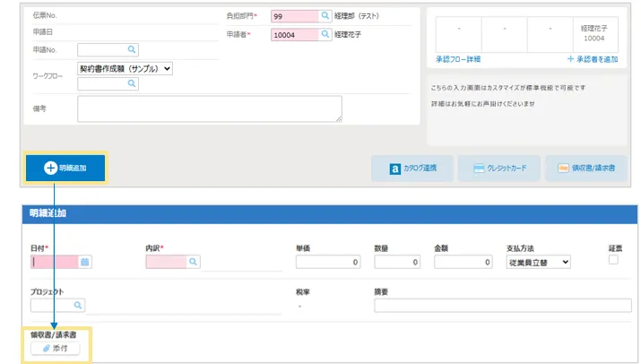Click the 承認者を追加 link
The width and height of the screenshot is (641, 364).
(592, 59)
